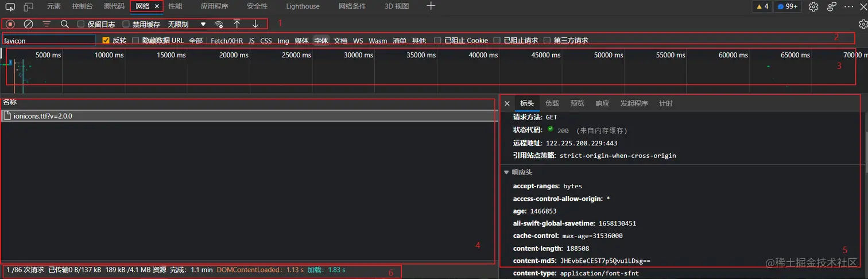
Task: Open the 应用程序 panel
Action: point(215,6)
